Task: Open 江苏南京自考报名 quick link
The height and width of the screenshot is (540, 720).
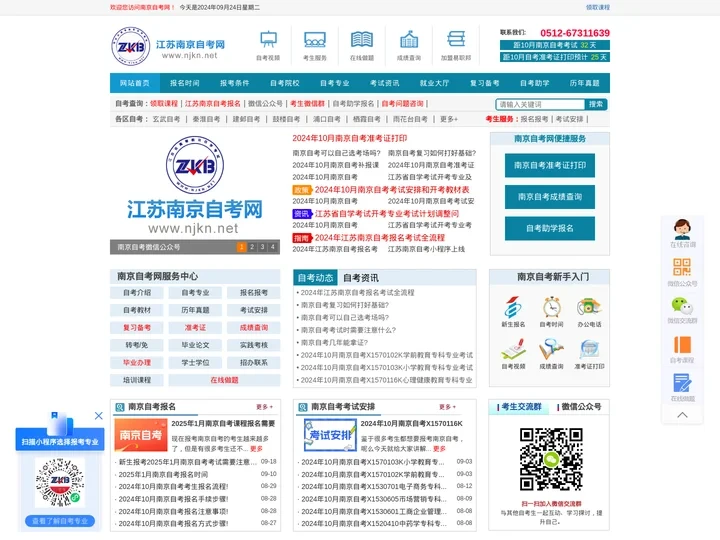Action: point(213,104)
